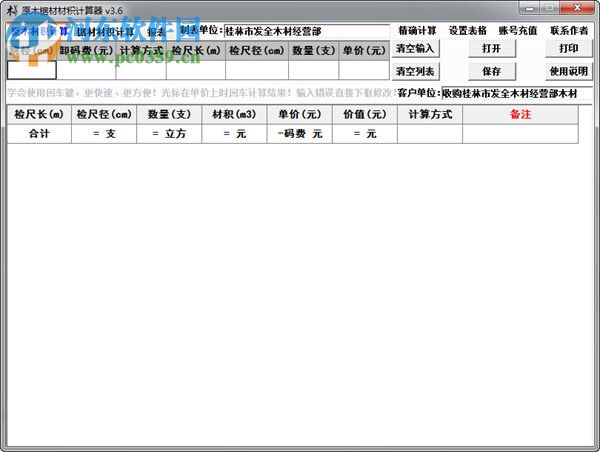The image size is (600, 452).
Task: Open the 联系作者 menu
Action: [569, 31]
